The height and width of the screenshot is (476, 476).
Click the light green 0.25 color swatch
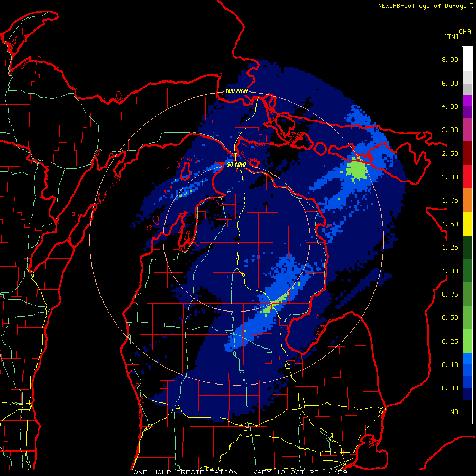(x=467, y=341)
